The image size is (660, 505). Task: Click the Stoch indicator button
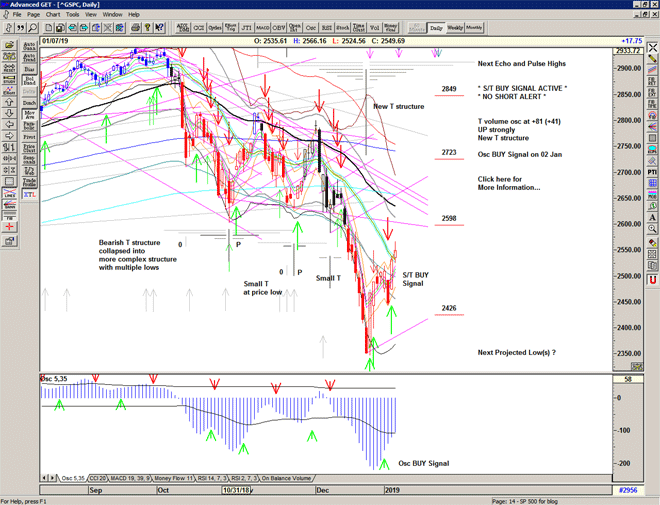tap(343, 28)
